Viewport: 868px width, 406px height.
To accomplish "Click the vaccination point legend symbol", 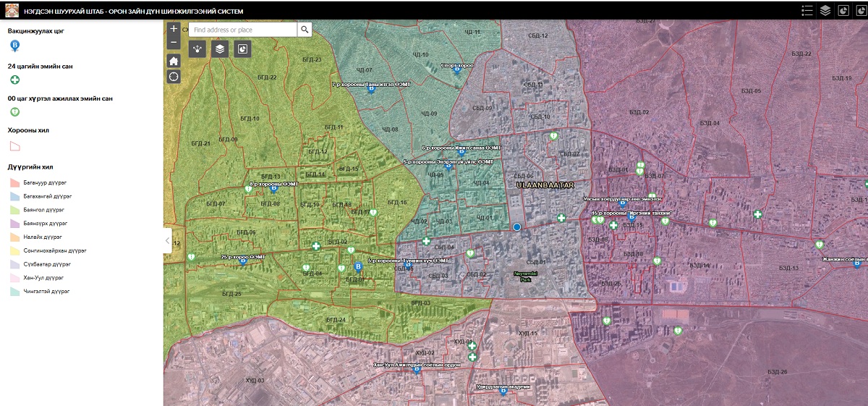I will (x=14, y=46).
